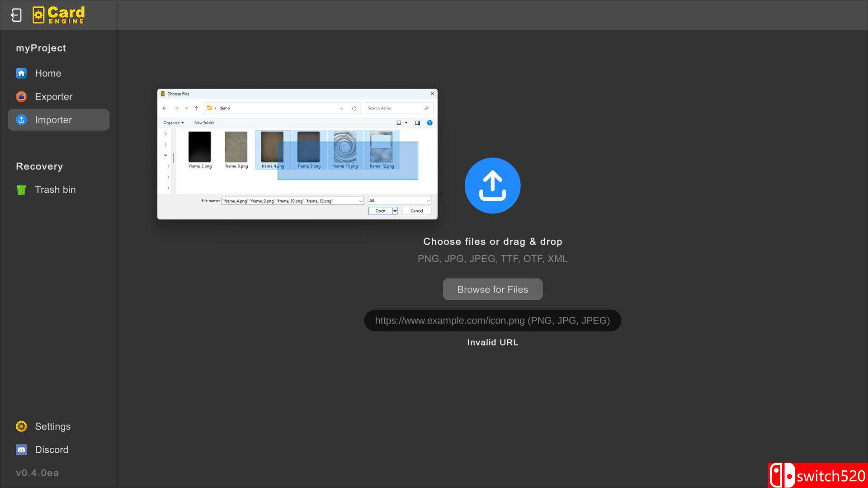Expand the file type filter dropdown
This screenshot has width=868, height=488.
coord(428,201)
